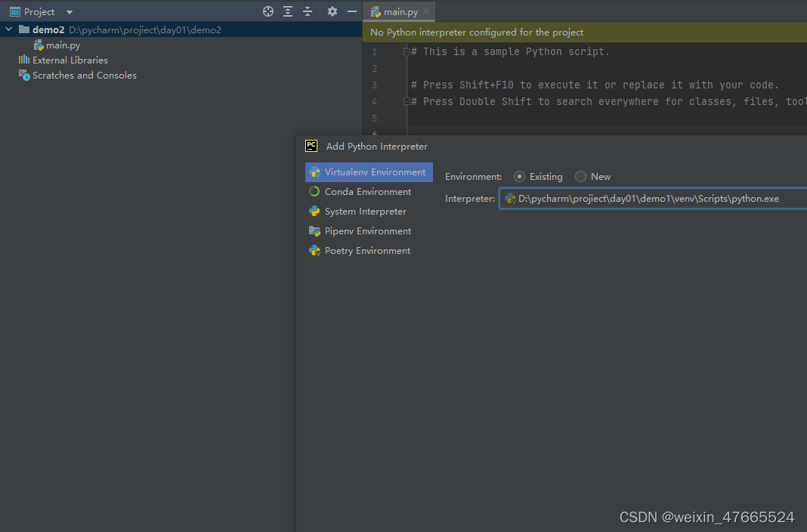This screenshot has width=807, height=532.
Task: Expand all nodes in Project panel
Action: pos(288,11)
